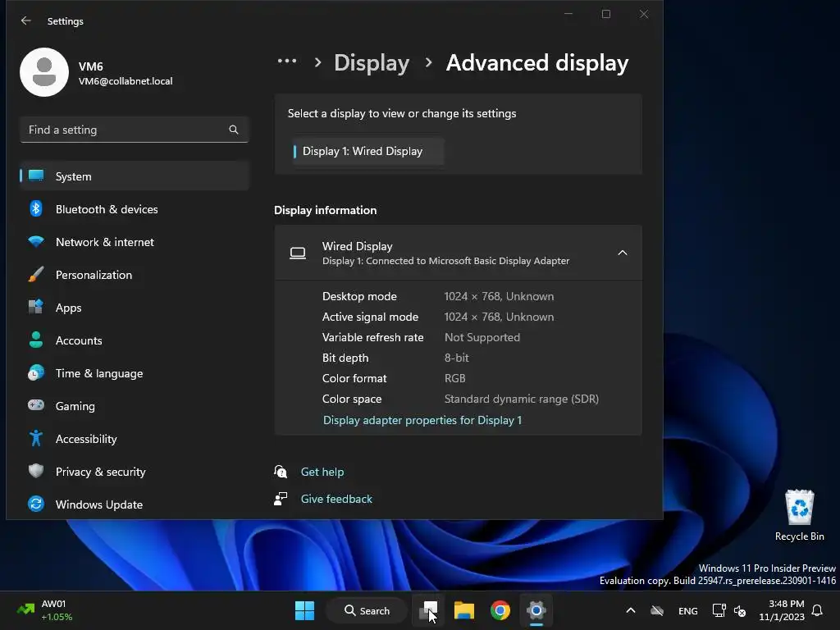
Task: Navigate to Display breadcrumb
Action: (372, 62)
